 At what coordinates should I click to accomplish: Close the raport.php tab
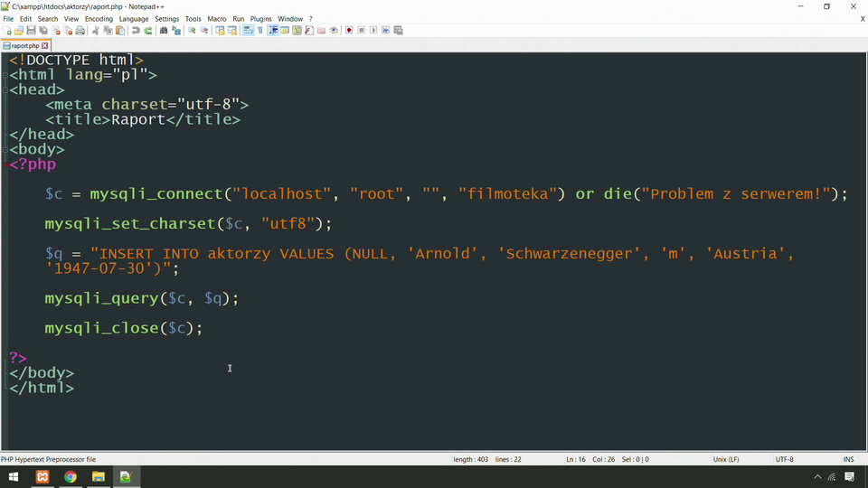tap(44, 45)
